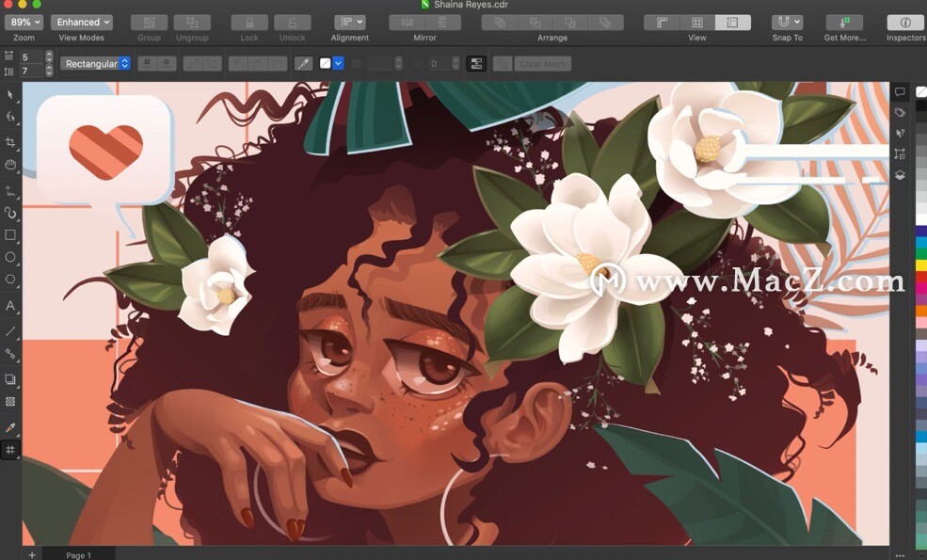
Task: Select the Freehand curve tool
Action: coord(10,191)
